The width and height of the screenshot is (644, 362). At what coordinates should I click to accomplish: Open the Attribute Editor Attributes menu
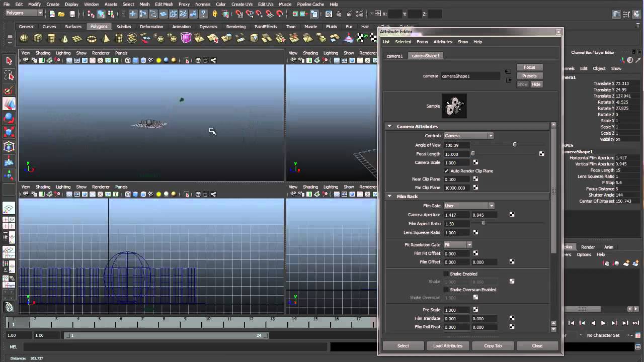coord(443,42)
